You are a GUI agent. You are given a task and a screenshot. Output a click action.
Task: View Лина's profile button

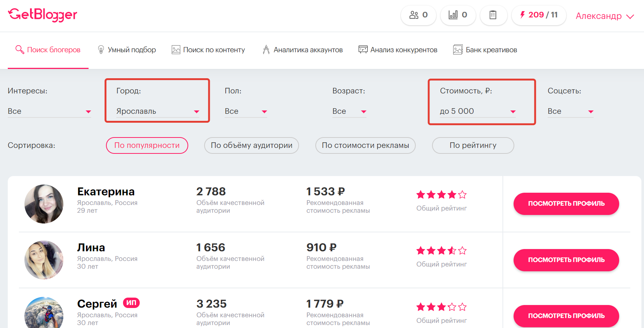click(x=566, y=260)
